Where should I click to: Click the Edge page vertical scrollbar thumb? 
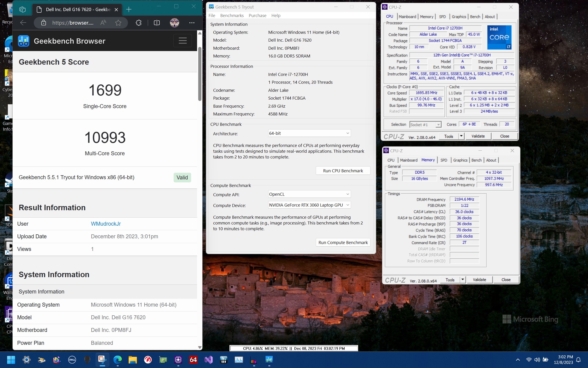(200, 74)
